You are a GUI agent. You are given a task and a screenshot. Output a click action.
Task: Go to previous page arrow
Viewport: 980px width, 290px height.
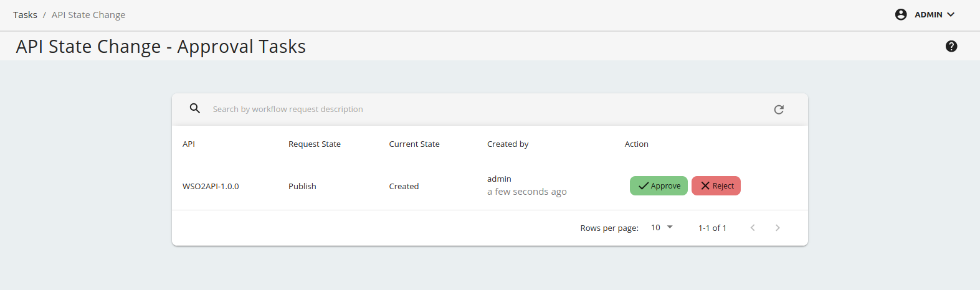(753, 228)
